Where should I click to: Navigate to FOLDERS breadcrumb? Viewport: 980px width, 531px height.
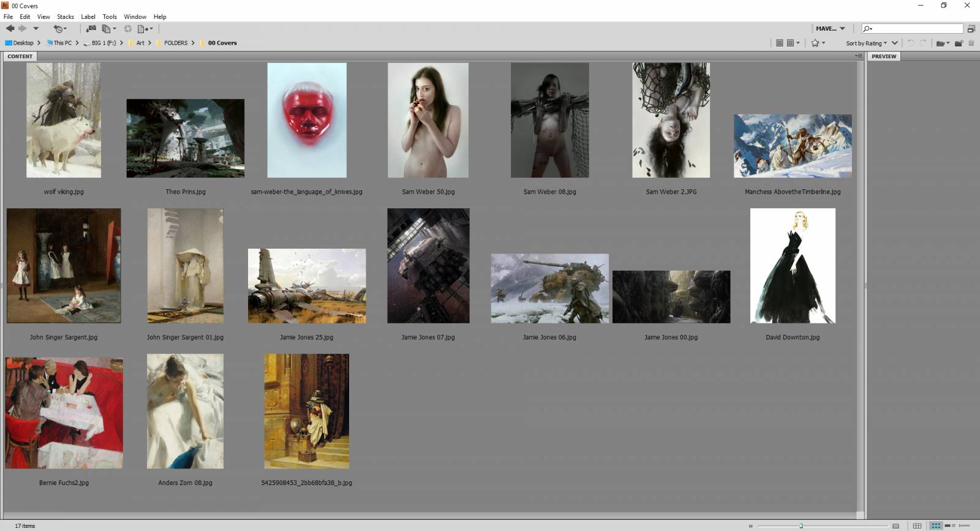[x=173, y=43]
